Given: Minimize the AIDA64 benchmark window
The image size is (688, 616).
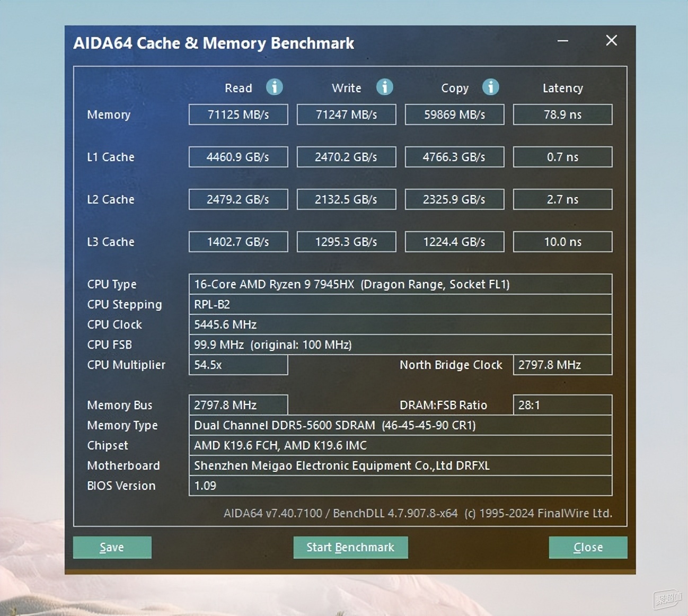Looking at the screenshot, I should (563, 41).
